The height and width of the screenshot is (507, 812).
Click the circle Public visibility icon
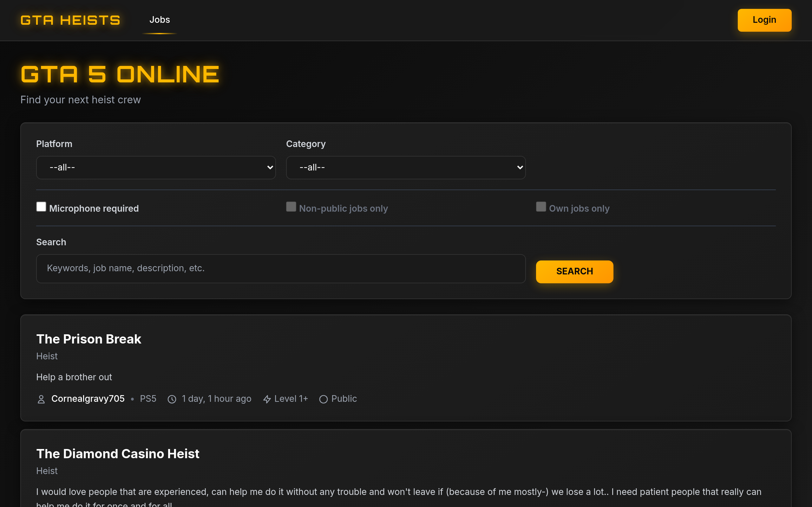pyautogui.click(x=323, y=399)
